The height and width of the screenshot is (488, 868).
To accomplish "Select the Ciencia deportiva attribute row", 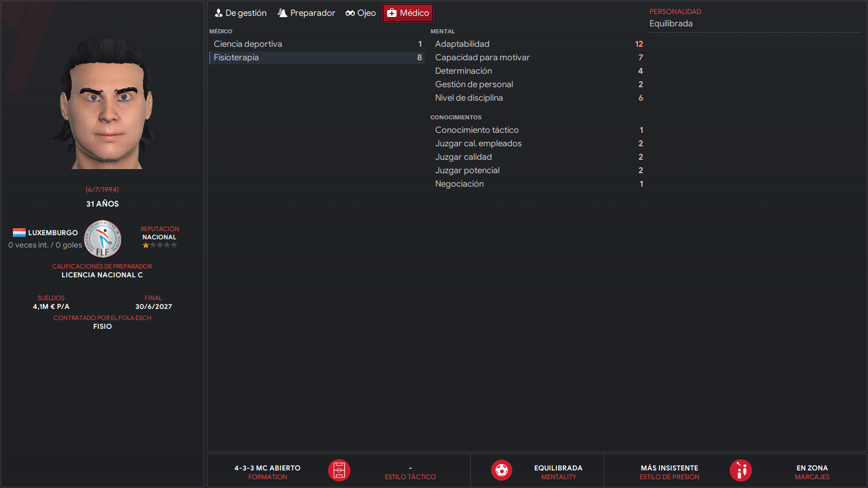I will (x=317, y=44).
